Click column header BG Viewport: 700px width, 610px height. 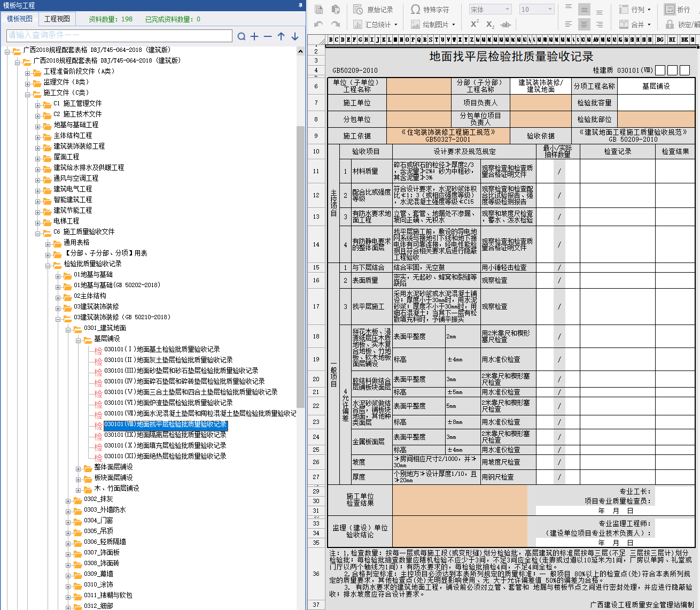pos(660,40)
